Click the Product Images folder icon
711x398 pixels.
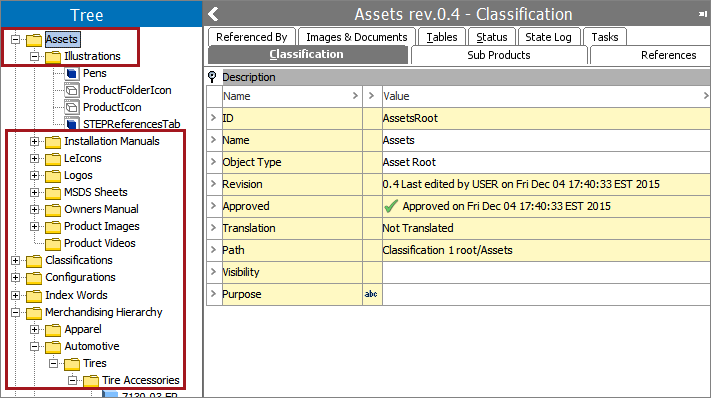[53, 227]
